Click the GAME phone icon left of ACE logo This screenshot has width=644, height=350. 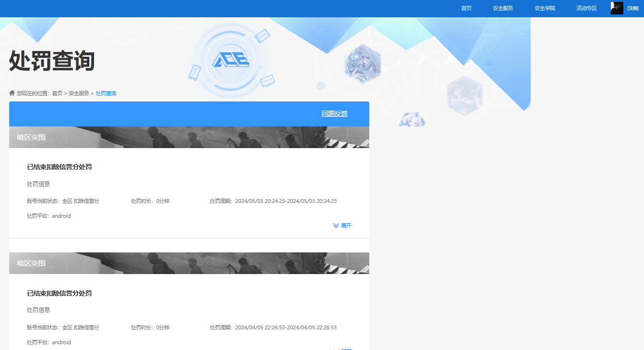click(x=194, y=72)
